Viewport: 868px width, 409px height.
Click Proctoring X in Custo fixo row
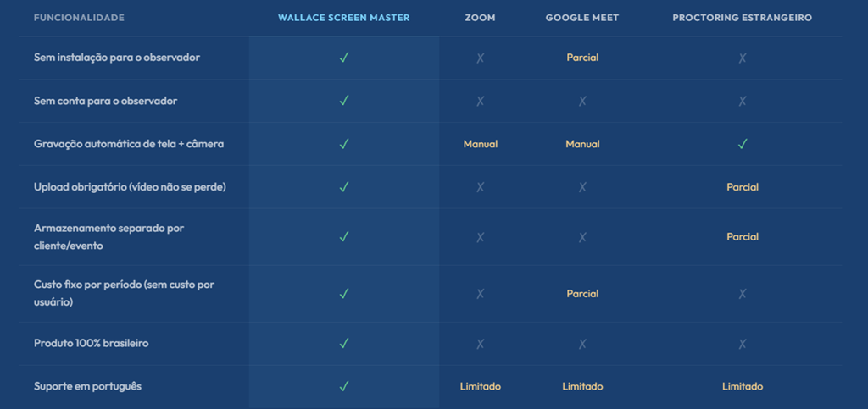tap(742, 294)
